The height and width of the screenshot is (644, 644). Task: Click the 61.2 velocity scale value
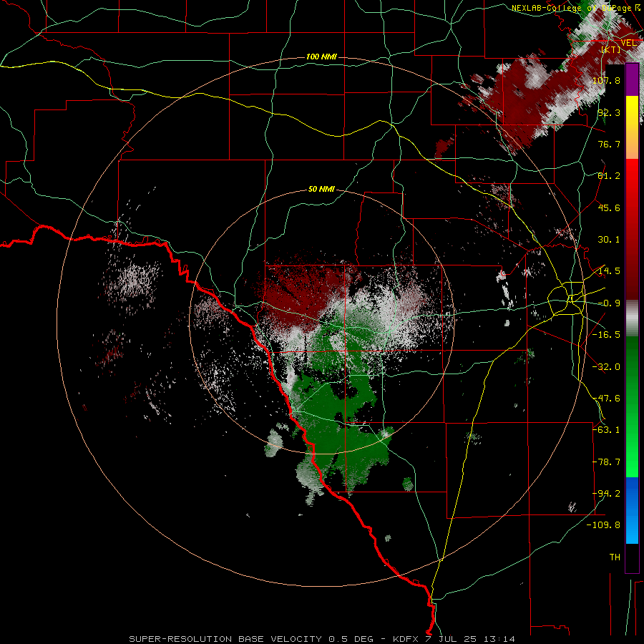click(609, 176)
